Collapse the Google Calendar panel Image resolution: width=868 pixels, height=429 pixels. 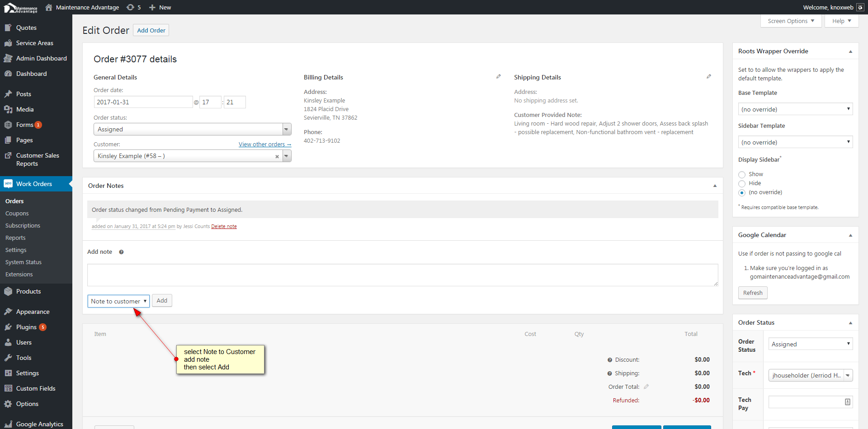point(850,235)
